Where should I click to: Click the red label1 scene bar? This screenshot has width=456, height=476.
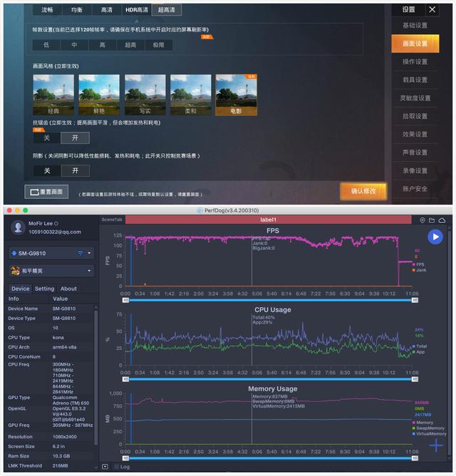[x=269, y=219]
